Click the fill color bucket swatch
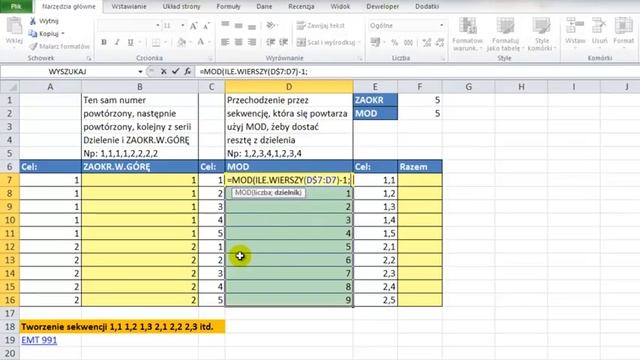Viewport: 640px width, 360px height. [182, 42]
